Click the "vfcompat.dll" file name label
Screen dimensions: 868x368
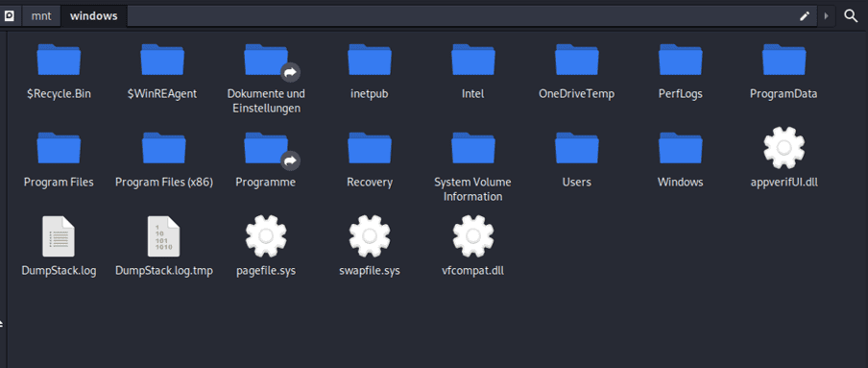point(473,271)
